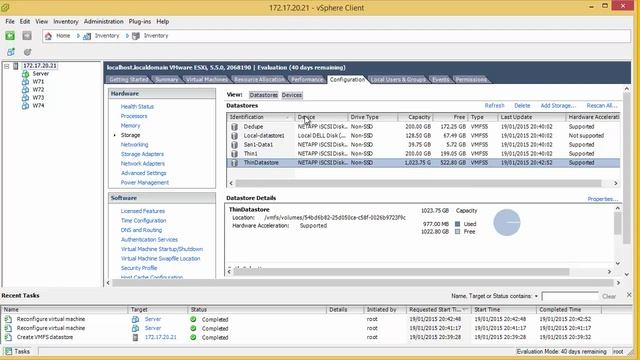Click the gray forward navigation icon

27,36
